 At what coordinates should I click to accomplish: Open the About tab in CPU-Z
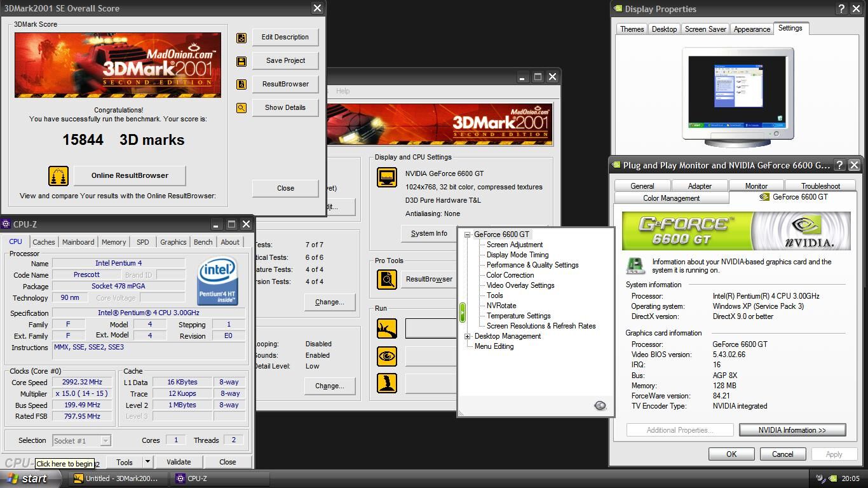[230, 242]
